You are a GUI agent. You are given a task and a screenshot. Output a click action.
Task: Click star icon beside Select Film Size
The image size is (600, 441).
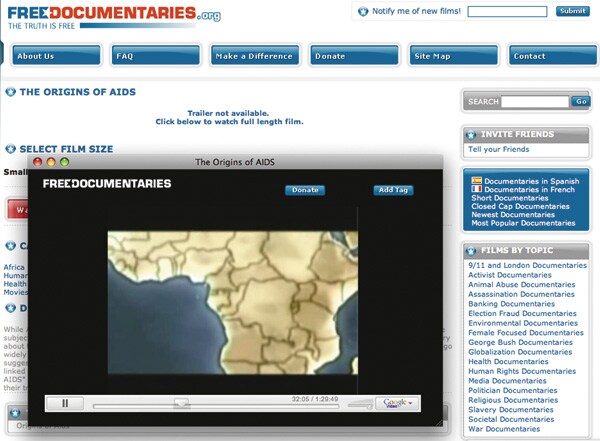click(10, 149)
